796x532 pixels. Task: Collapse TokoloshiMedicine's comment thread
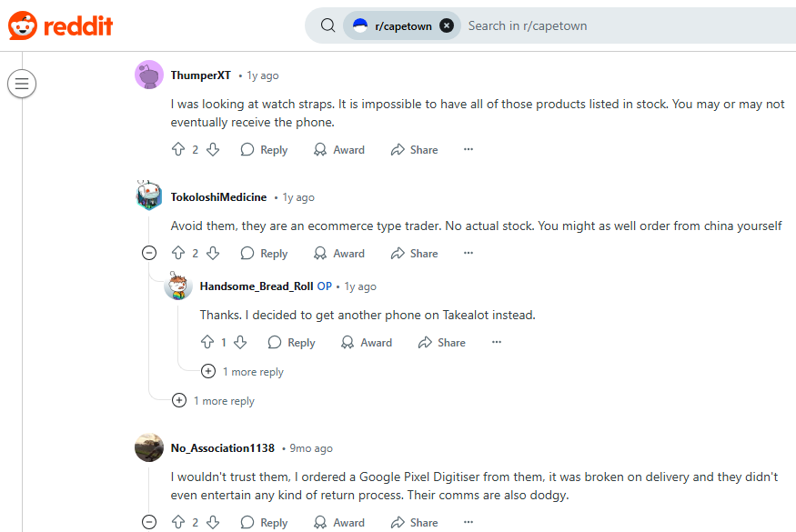point(149,254)
